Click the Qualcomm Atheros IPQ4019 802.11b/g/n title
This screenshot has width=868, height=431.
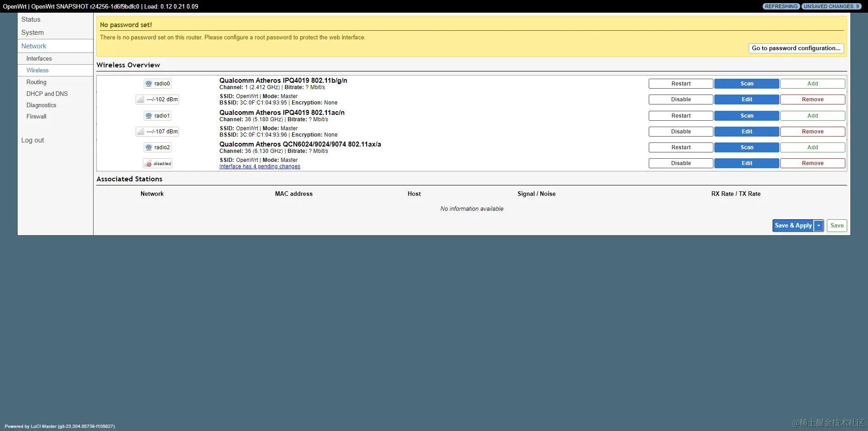coord(283,81)
